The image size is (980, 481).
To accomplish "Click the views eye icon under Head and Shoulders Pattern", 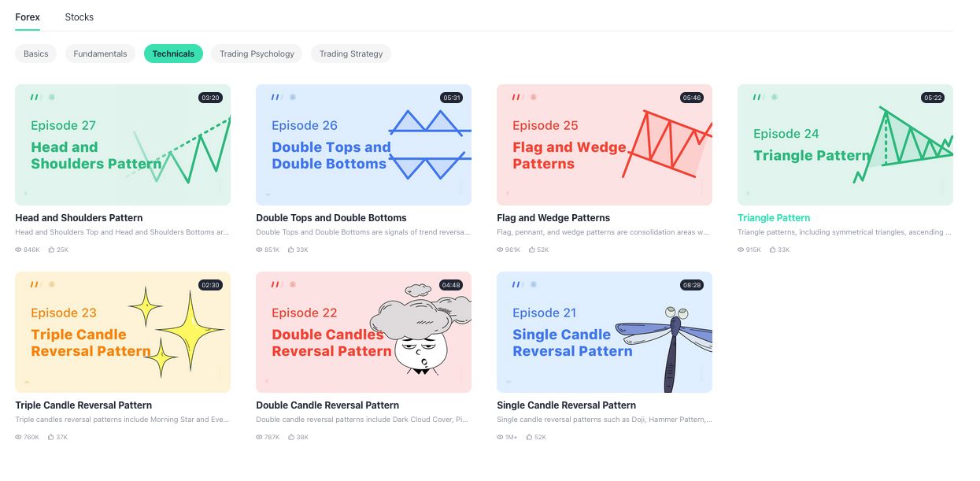I will pos(19,250).
